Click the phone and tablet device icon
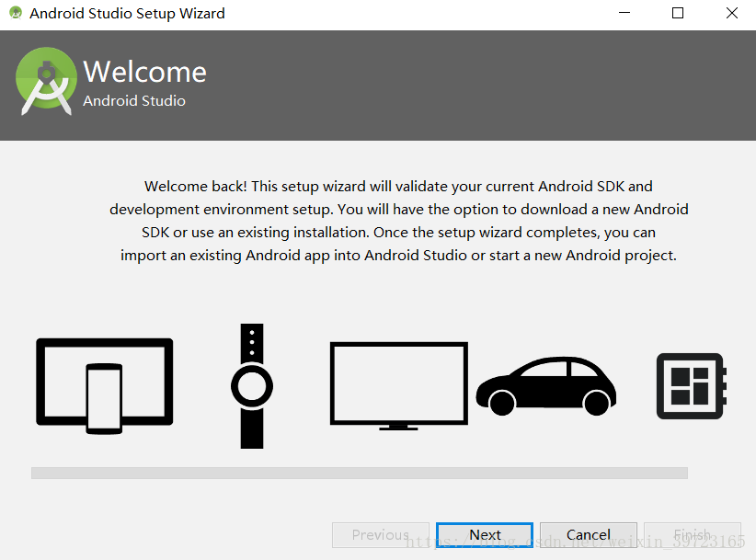756x560 pixels. (x=105, y=386)
